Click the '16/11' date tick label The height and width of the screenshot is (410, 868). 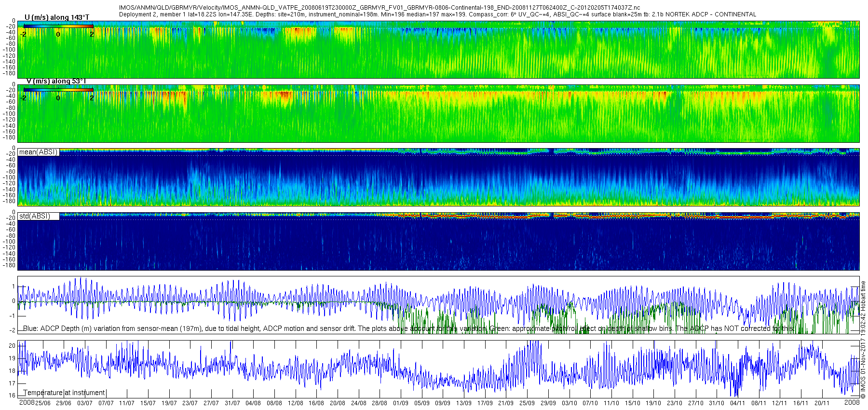point(801,403)
